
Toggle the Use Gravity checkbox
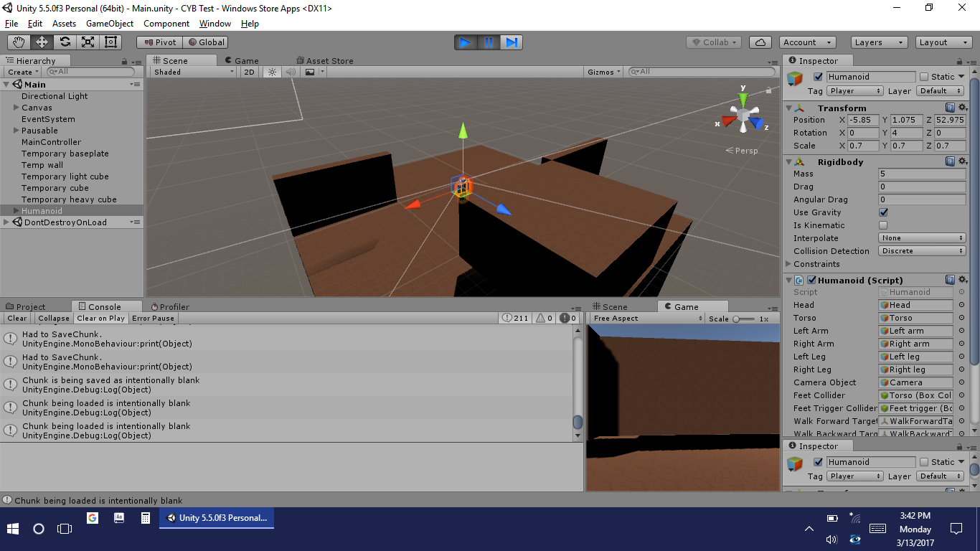click(883, 212)
